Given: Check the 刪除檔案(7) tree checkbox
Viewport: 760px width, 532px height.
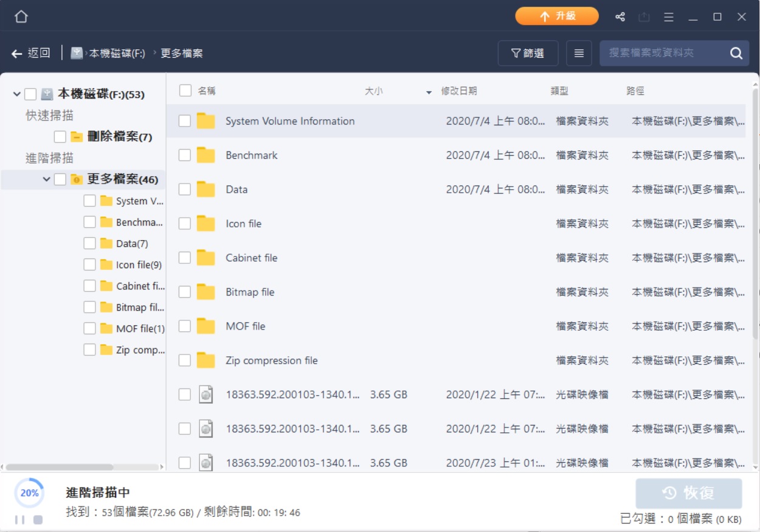Looking at the screenshot, I should coord(60,136).
